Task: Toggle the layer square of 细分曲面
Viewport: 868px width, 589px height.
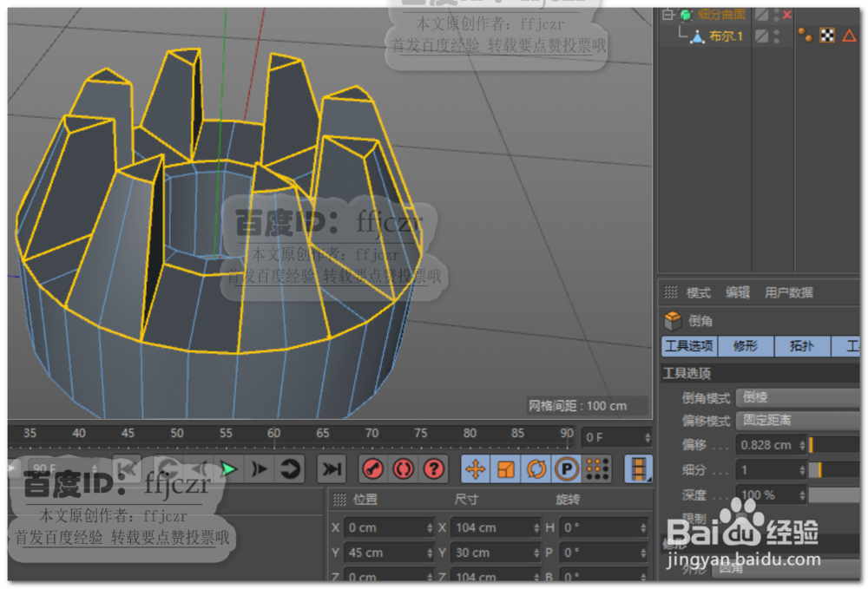Action: (762, 15)
